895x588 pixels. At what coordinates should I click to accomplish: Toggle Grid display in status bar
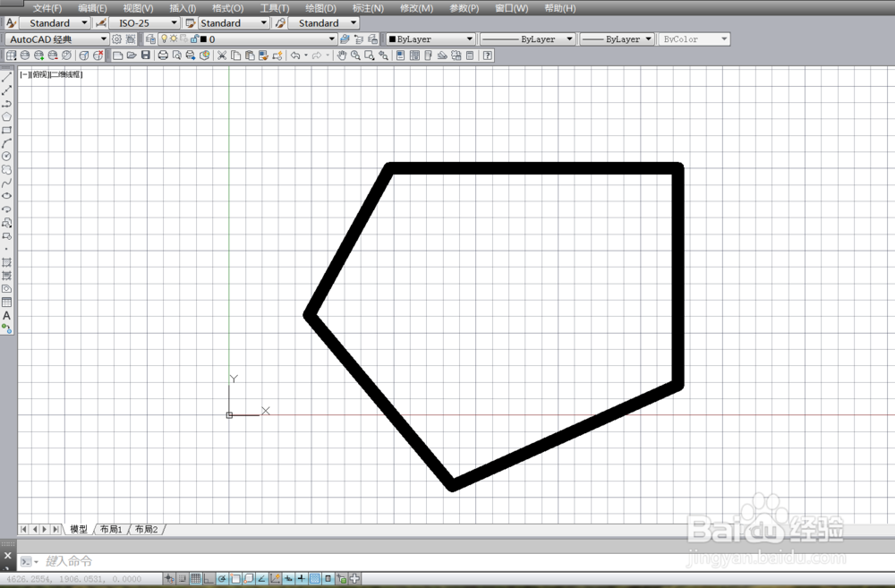[196, 578]
